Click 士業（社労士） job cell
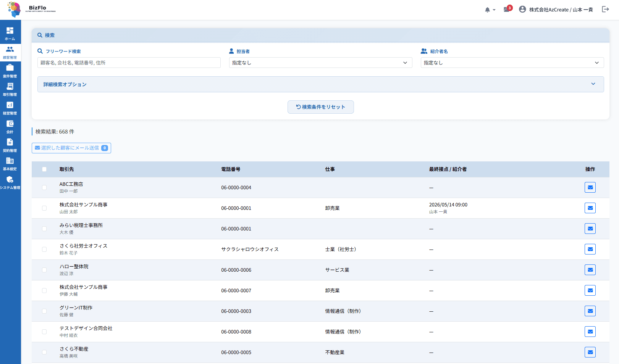 [341, 250]
